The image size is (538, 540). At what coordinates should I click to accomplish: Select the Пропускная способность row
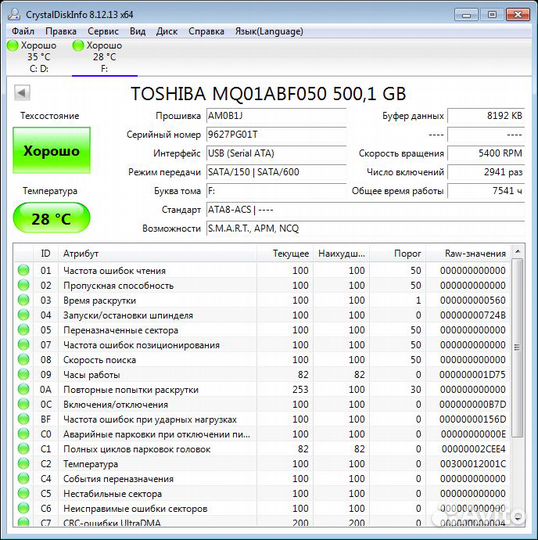(x=262, y=285)
